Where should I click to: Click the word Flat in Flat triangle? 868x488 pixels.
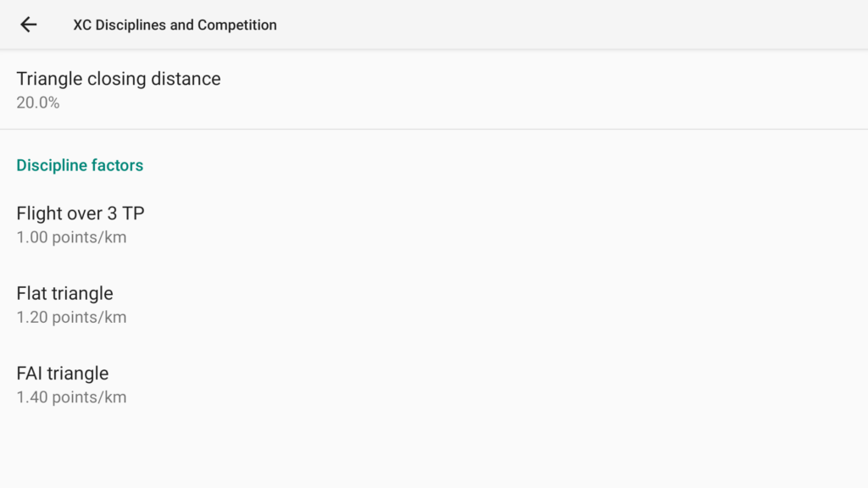31,293
